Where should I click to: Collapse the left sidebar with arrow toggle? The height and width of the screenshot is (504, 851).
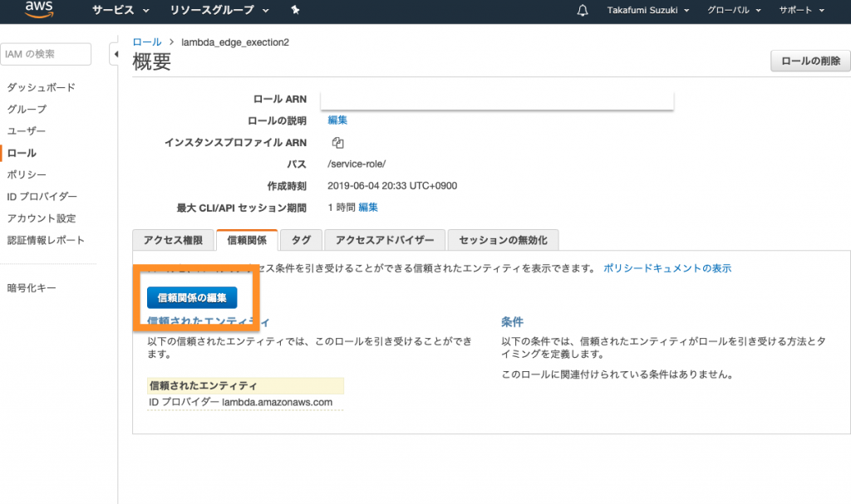tap(114, 55)
